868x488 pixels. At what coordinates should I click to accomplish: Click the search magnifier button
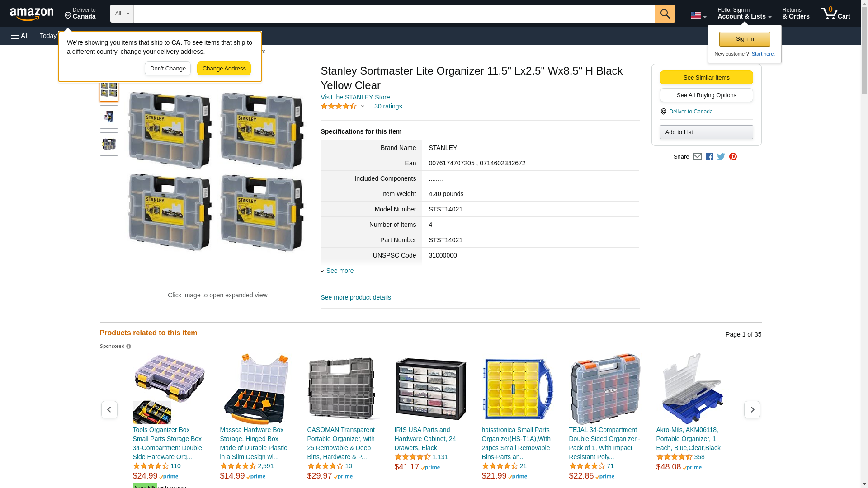click(x=665, y=14)
